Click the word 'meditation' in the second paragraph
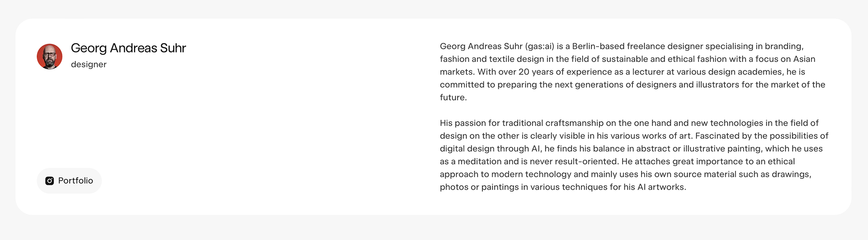868x240 pixels. click(x=479, y=161)
